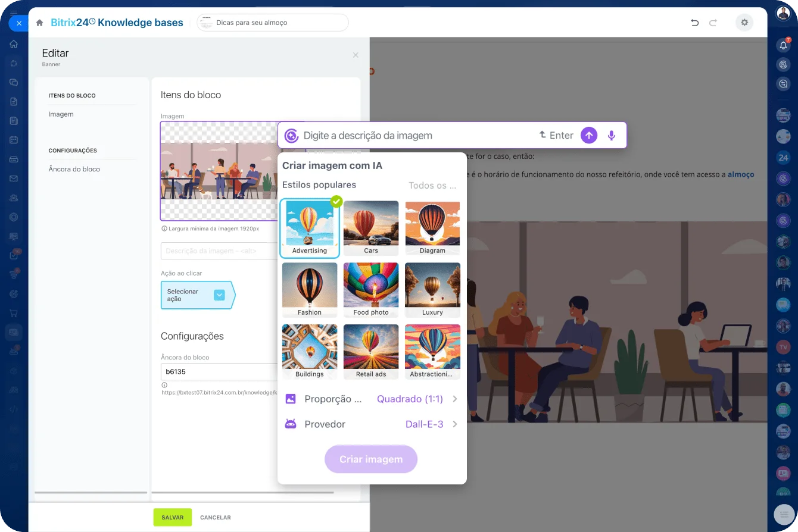Click the Criar imagem button
The image size is (798, 532).
[x=371, y=459]
